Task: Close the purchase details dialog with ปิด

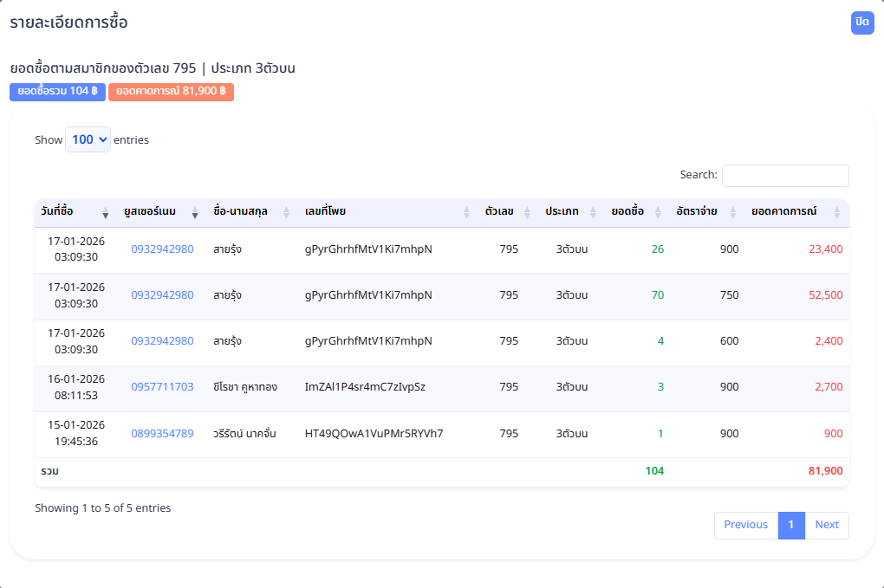Action: click(862, 23)
